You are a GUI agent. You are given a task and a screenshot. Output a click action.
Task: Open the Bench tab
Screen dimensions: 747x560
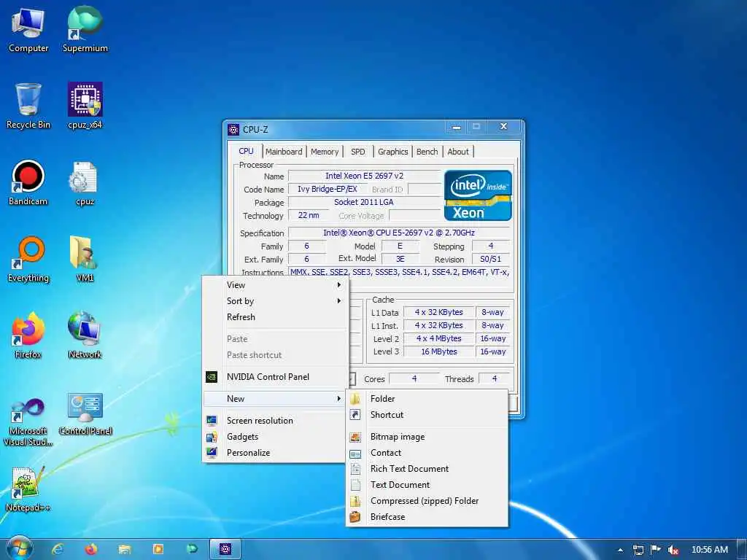pyautogui.click(x=427, y=152)
